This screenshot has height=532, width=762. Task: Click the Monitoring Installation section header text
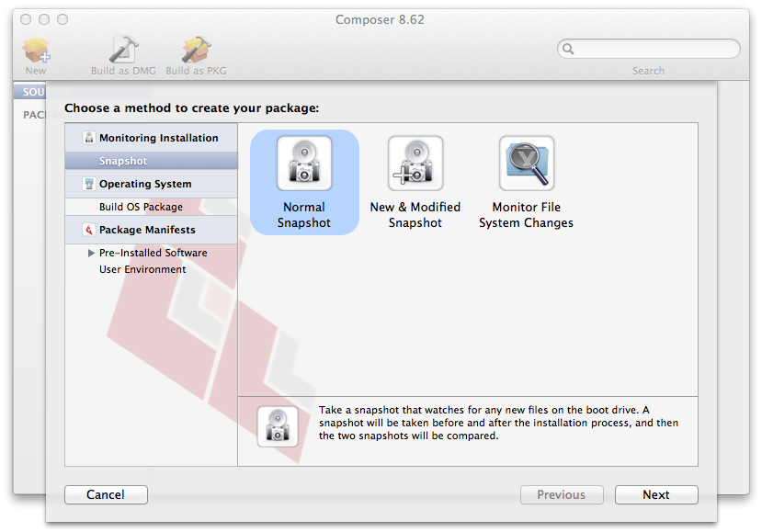tap(159, 138)
